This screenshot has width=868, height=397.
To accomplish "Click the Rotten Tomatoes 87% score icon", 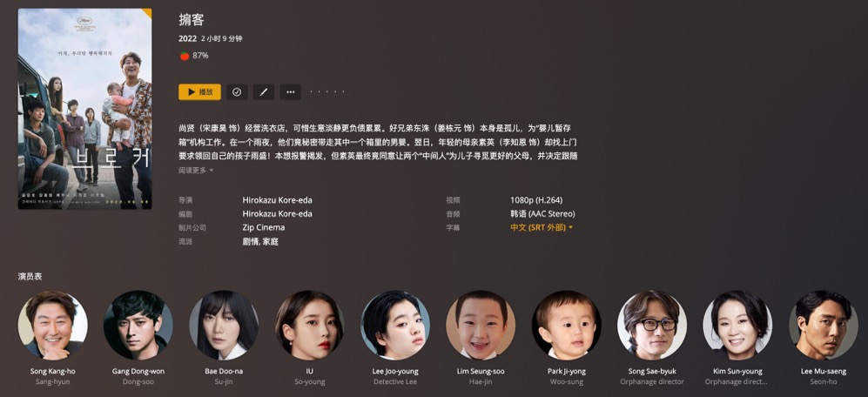I will point(185,56).
